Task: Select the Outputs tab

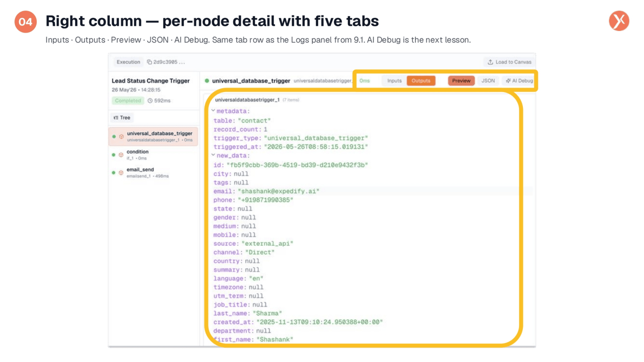Action: 421,80
